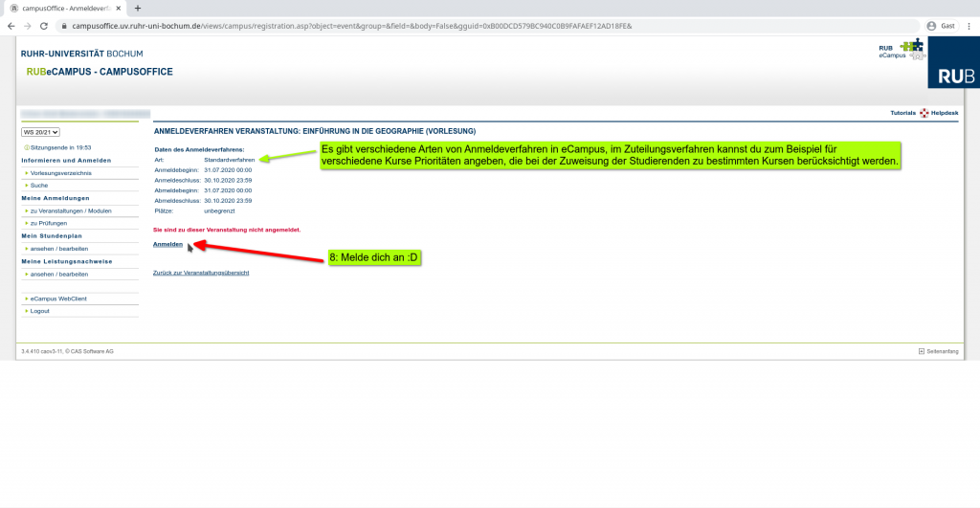This screenshot has width=980, height=508.
Task: Click the Gast profile icon
Action: [931, 26]
